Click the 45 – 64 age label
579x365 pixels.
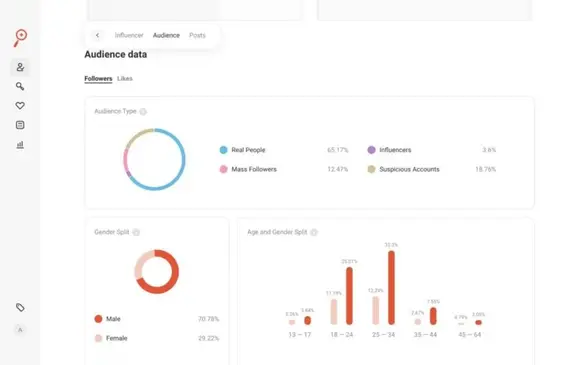pyautogui.click(x=470, y=335)
